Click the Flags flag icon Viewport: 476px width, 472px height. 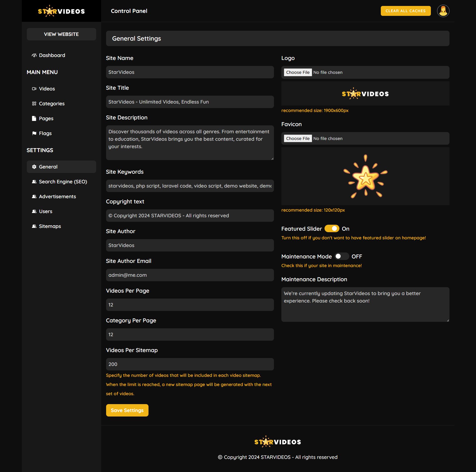coord(34,133)
